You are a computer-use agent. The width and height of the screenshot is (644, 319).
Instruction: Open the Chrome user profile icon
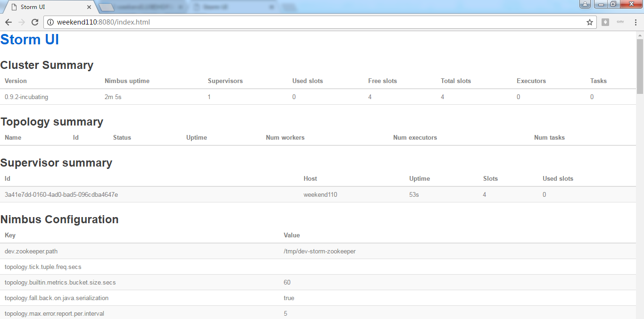point(585,4)
